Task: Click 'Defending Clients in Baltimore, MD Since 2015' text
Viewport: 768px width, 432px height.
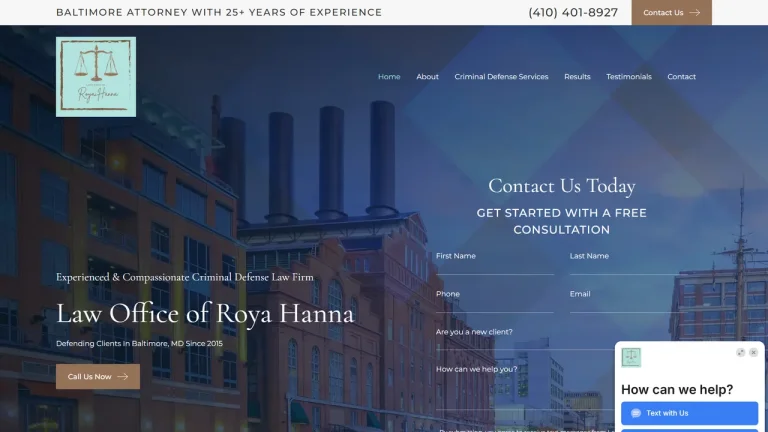Action: (x=139, y=343)
